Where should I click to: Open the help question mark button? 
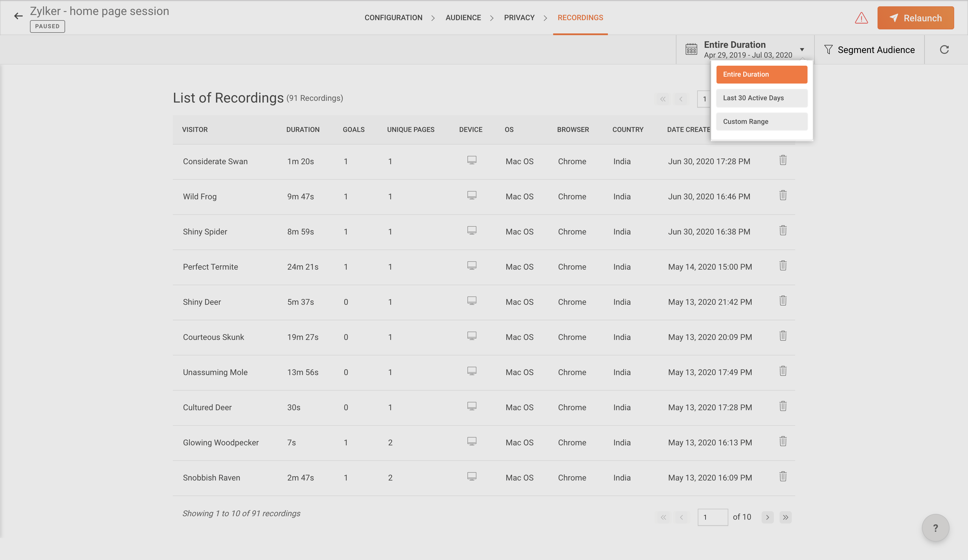coord(935,528)
